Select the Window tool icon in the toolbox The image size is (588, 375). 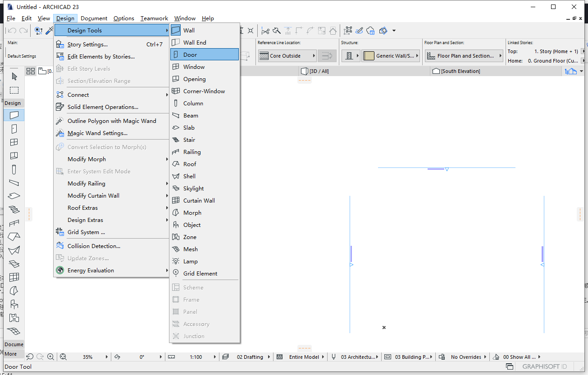click(x=14, y=142)
